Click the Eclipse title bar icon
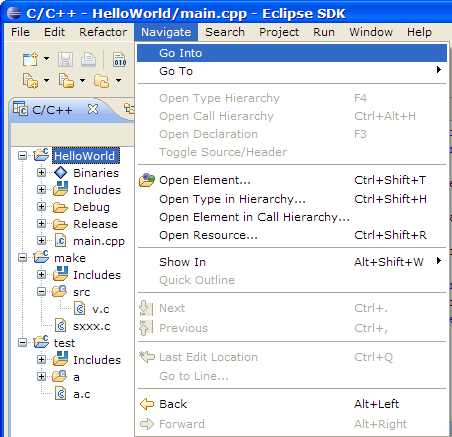Image resolution: width=452 pixels, height=437 pixels. (14, 13)
